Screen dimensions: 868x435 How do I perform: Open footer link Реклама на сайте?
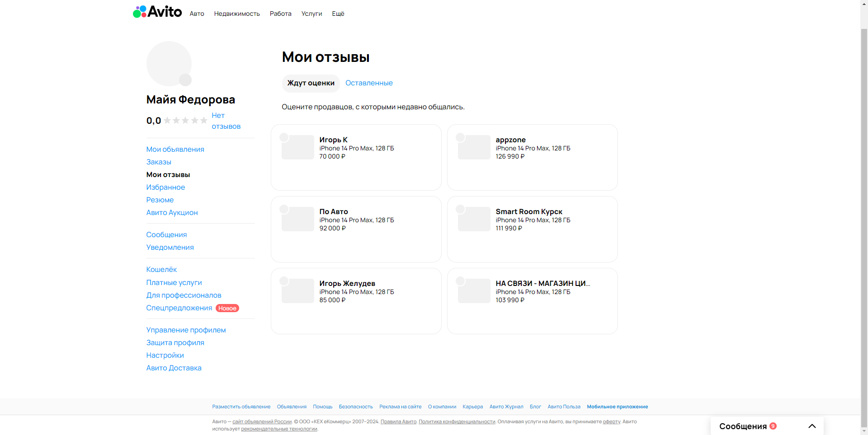[x=401, y=407]
